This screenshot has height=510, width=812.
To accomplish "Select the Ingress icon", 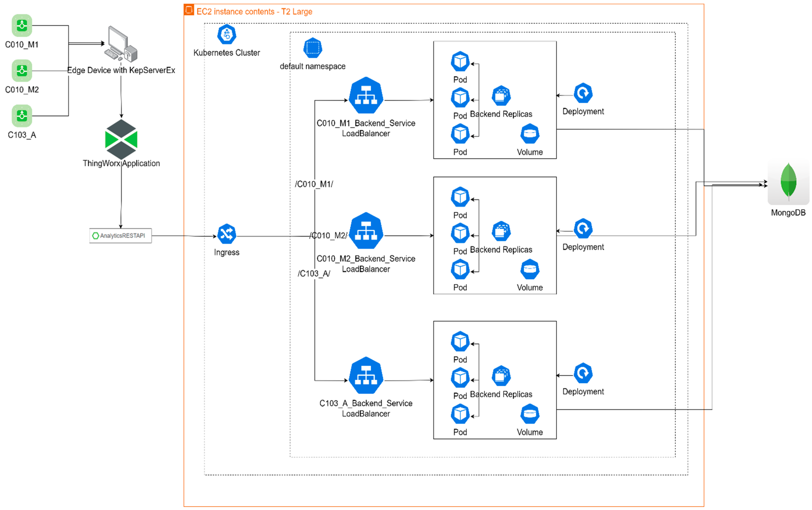I will pos(226,234).
